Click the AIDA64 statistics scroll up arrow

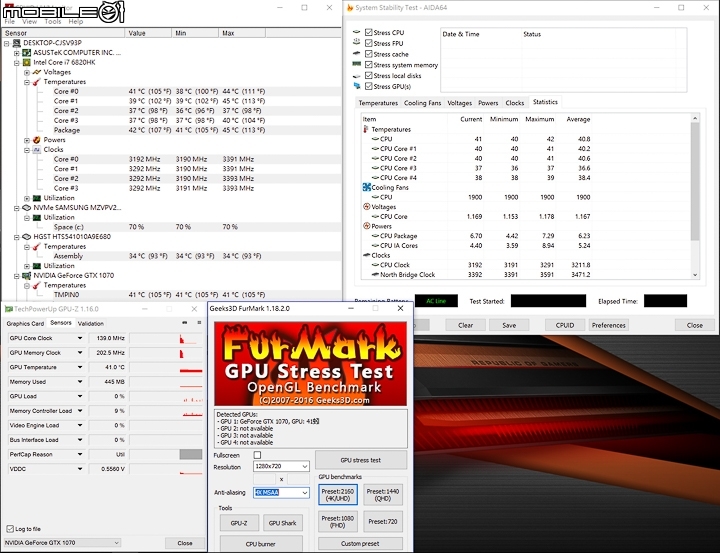pyautogui.click(x=695, y=118)
